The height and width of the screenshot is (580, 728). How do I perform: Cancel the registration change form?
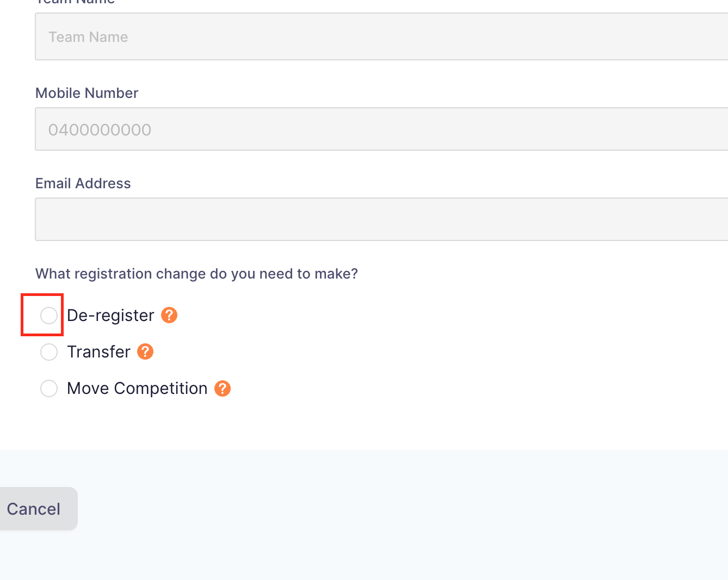[34, 509]
